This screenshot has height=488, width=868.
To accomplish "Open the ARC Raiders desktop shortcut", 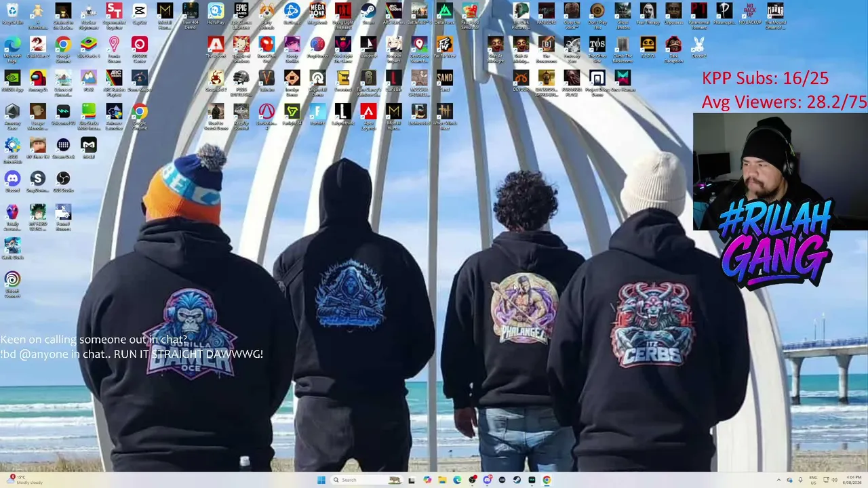I will point(394,14).
